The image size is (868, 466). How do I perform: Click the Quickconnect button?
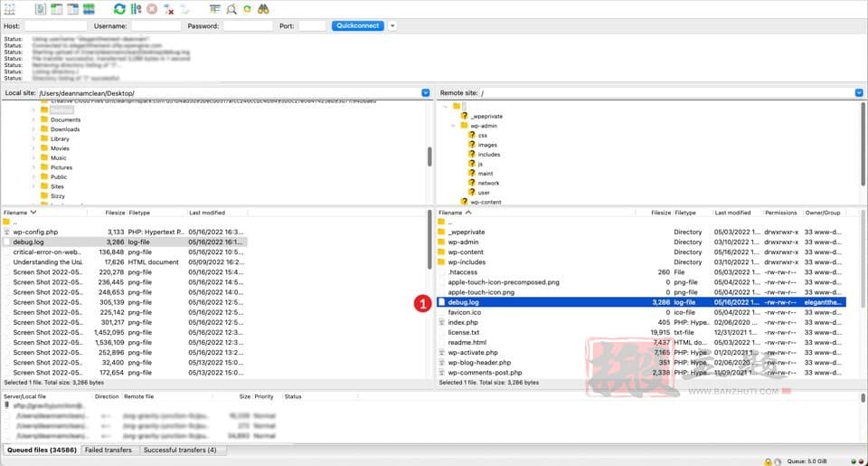coord(358,26)
